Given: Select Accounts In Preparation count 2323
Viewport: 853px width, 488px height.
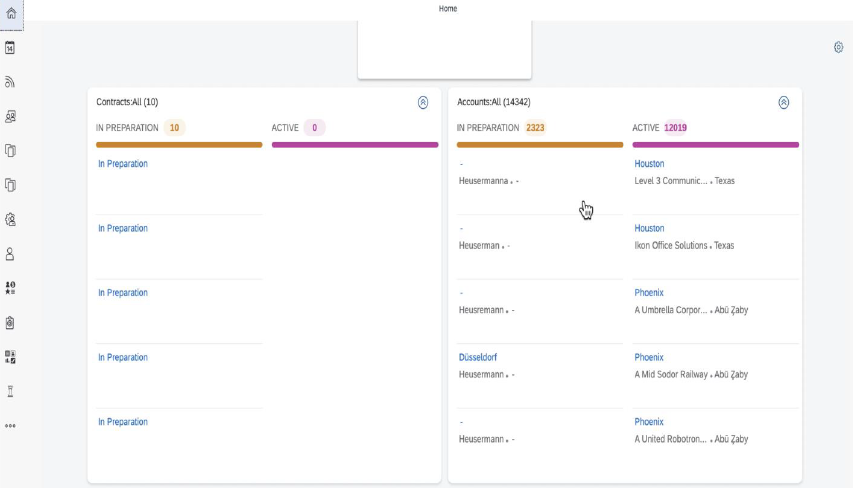Looking at the screenshot, I should coord(535,128).
